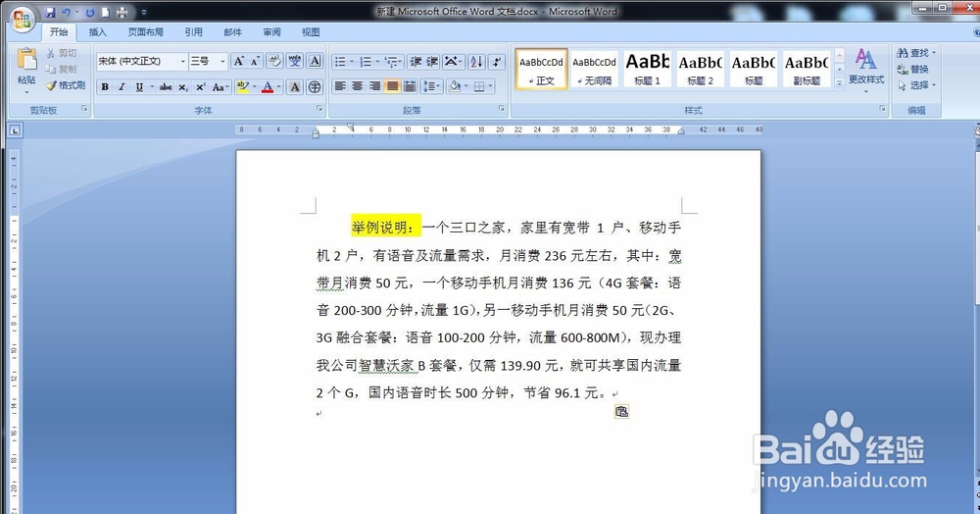Screen dimensions: 980x514
Task: Open the line spacing menu
Action: tap(431, 86)
